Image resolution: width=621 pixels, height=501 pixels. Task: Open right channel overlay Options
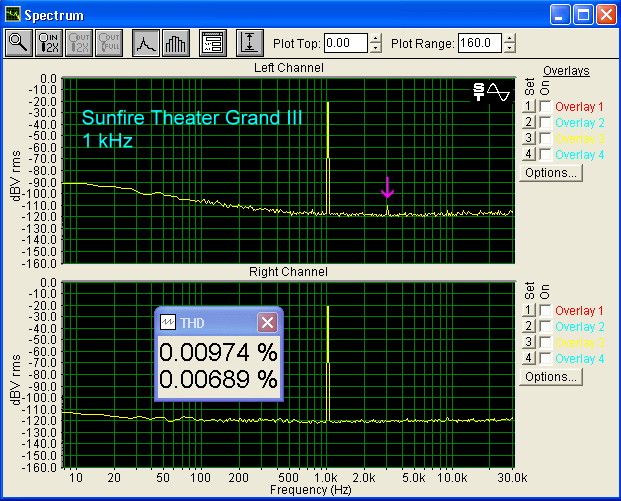551,377
